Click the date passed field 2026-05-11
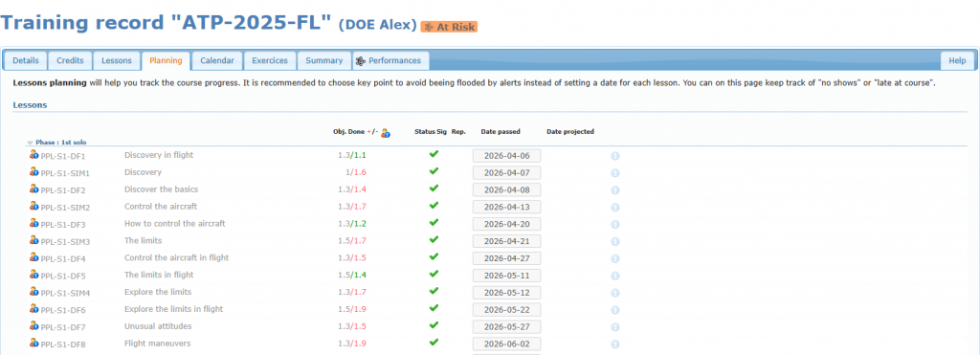 tap(506, 275)
